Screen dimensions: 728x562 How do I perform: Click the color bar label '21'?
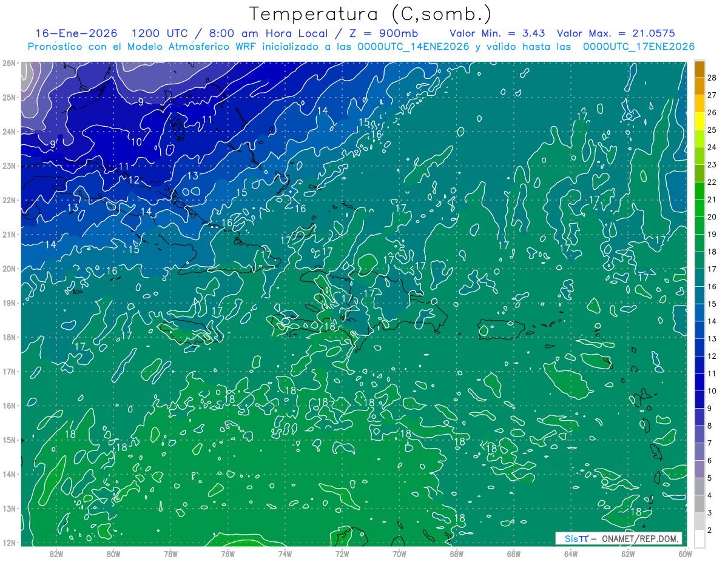(712, 199)
